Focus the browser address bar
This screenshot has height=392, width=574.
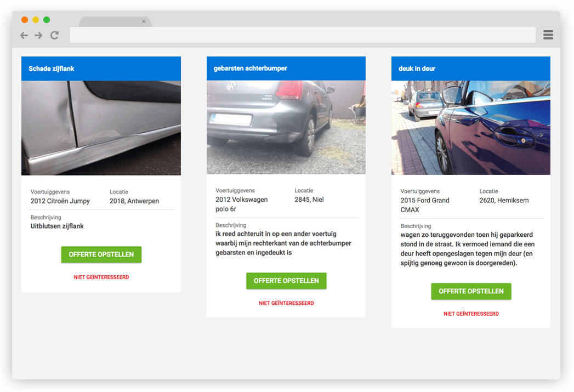pos(303,35)
